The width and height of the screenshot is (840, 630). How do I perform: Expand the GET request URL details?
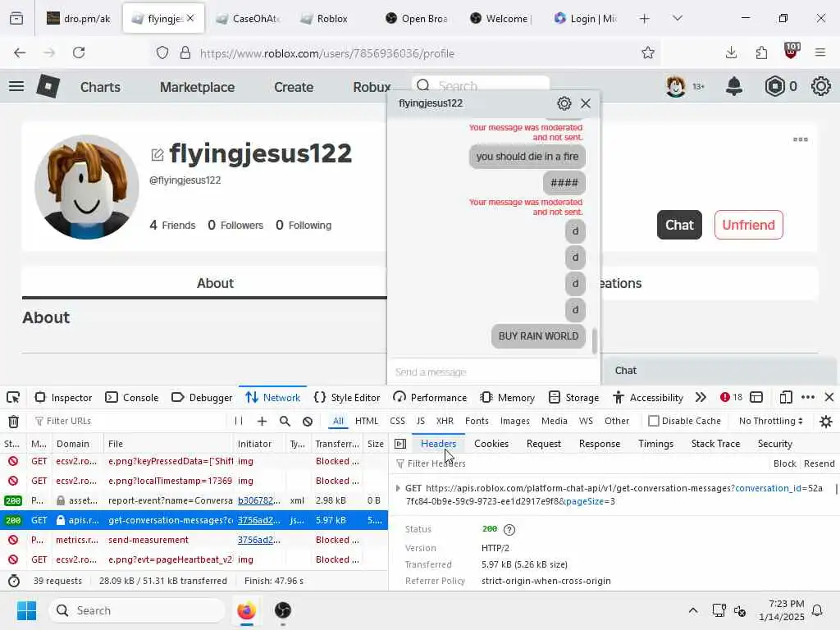398,488
